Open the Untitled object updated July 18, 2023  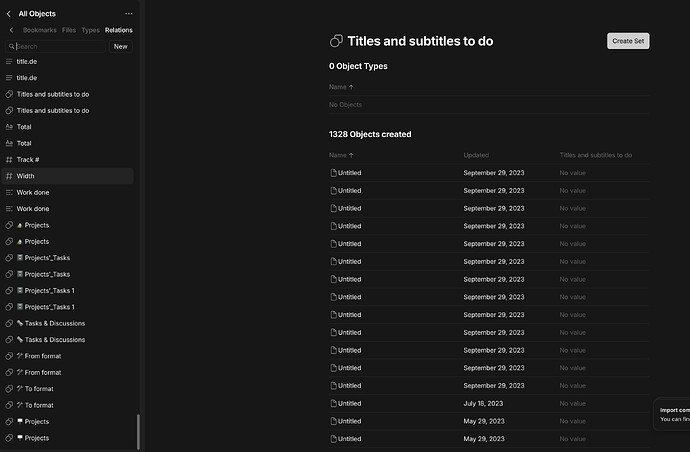349,404
